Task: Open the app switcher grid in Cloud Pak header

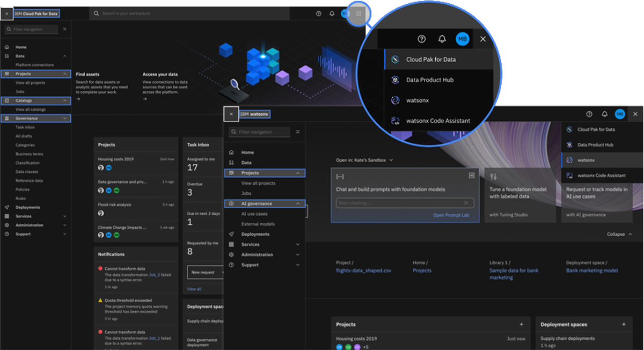Action: coord(358,13)
